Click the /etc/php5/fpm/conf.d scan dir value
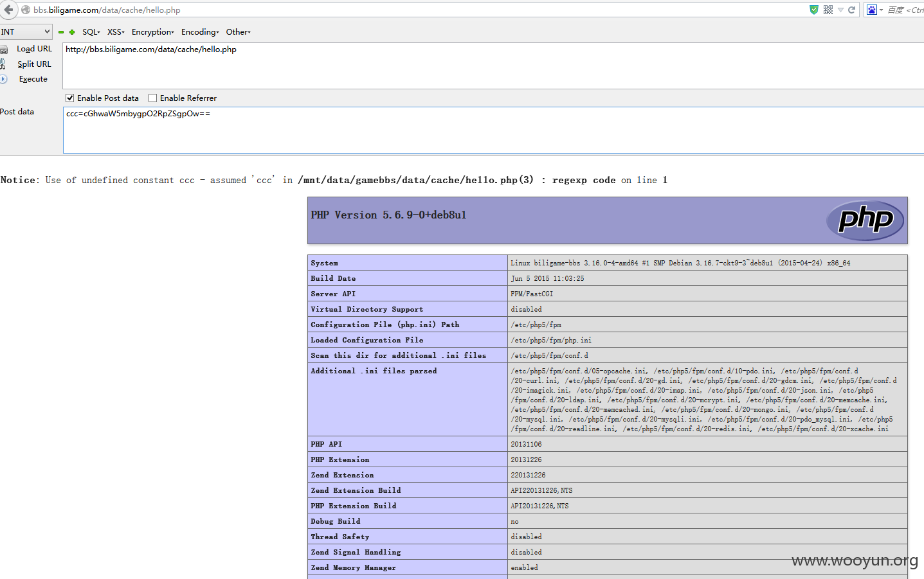This screenshot has width=924, height=579. pos(549,355)
